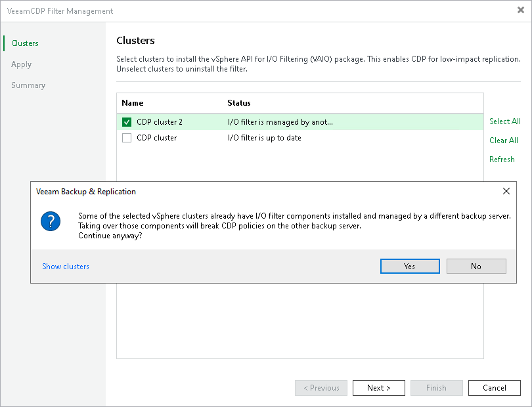The image size is (532, 407).
Task: Open the Show clusters link
Action: coord(66,267)
